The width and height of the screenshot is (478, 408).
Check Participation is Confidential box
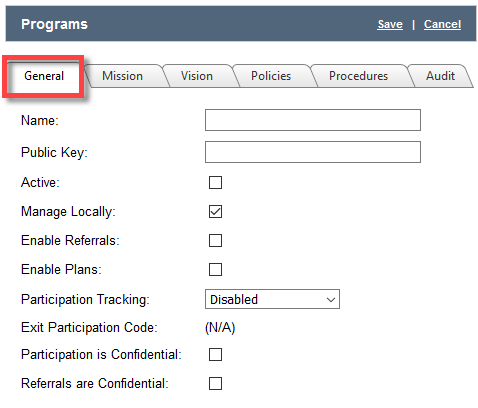pyautogui.click(x=215, y=355)
